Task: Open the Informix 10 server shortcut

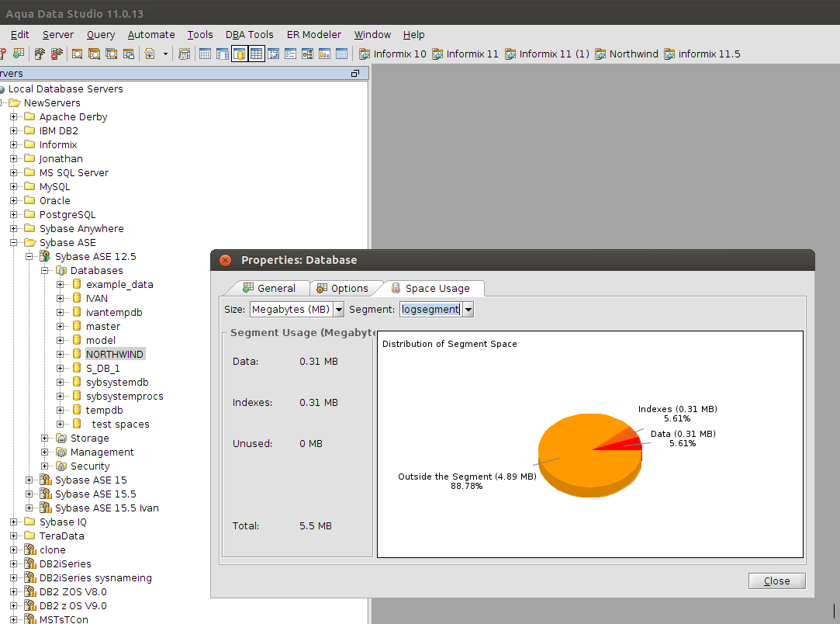Action: click(x=392, y=54)
